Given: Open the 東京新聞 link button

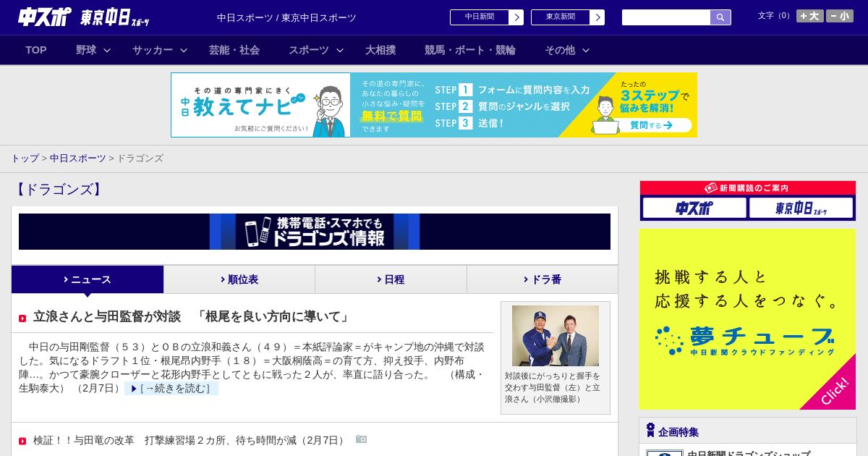Looking at the screenshot, I should (561, 17).
